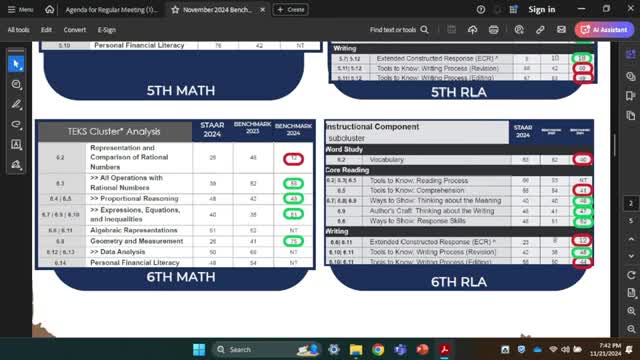Click the Create new tab button
640x360 pixels.
tap(291, 9)
